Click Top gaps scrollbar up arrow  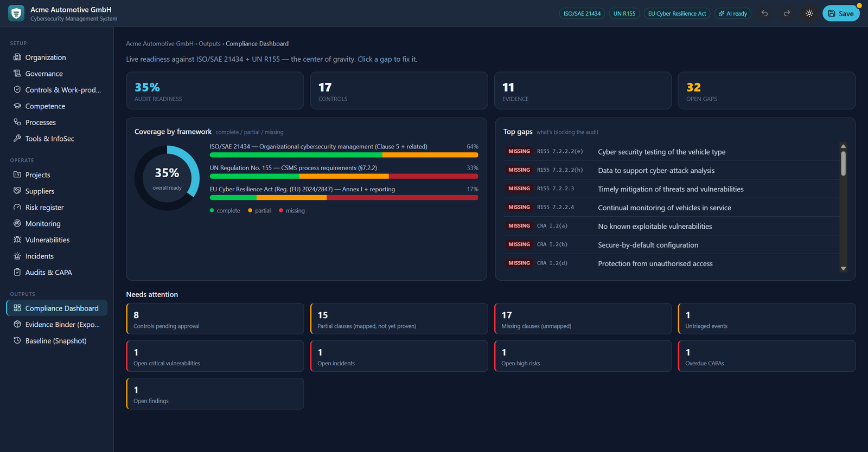tap(843, 146)
